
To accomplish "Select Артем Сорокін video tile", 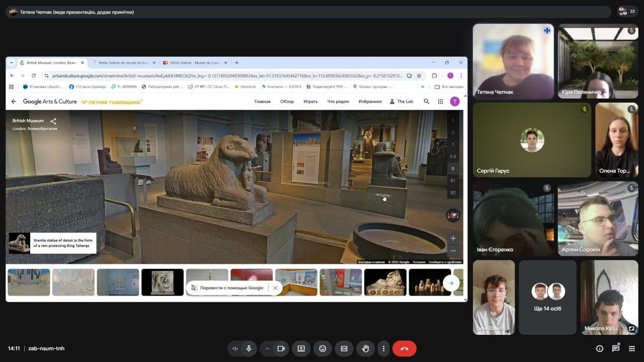I will [x=598, y=219].
